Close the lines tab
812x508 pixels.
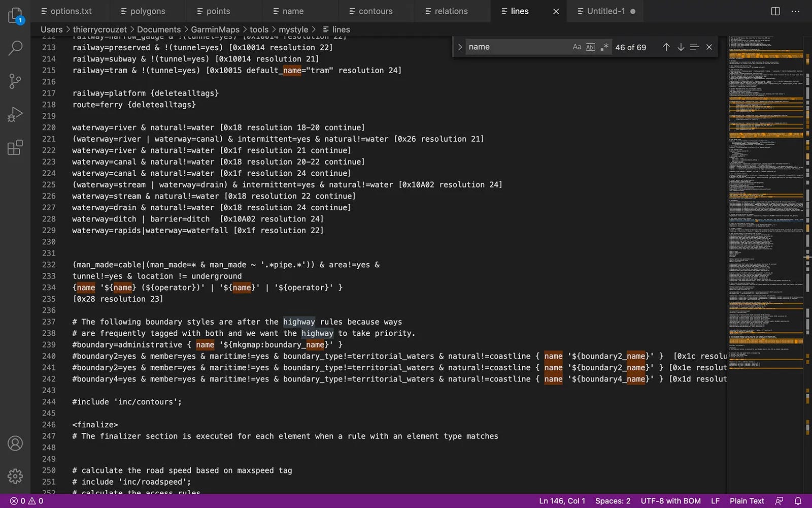point(556,11)
